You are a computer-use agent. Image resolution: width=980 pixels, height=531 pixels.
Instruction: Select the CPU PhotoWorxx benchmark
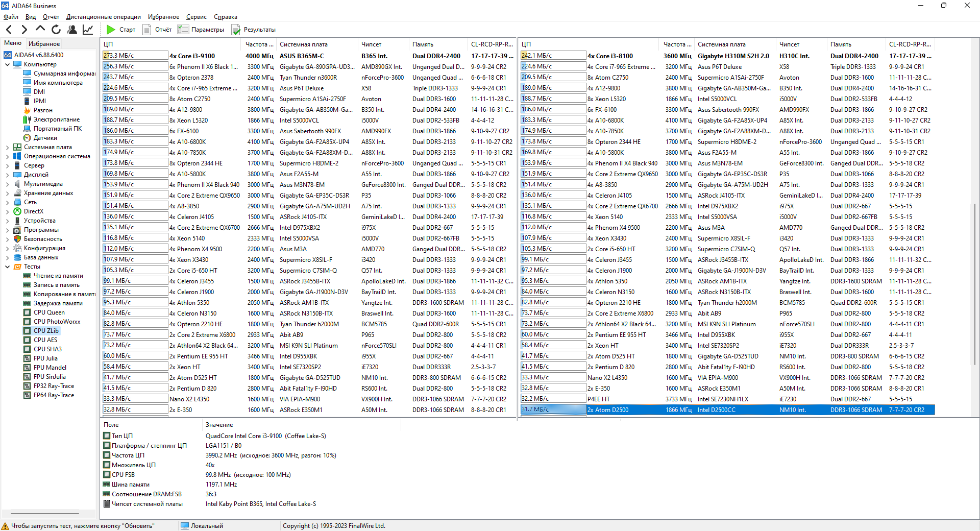point(52,322)
